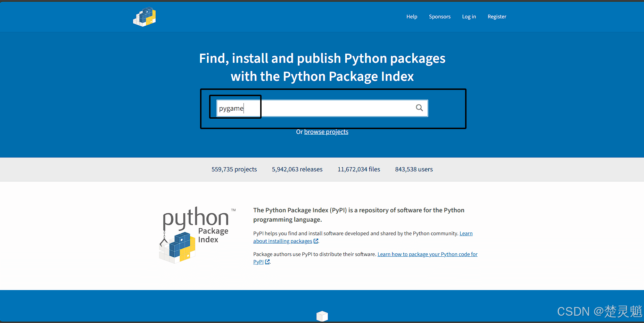Click the PyPI cube logo in the header
Screen dimensions: 644x323
pos(145,17)
